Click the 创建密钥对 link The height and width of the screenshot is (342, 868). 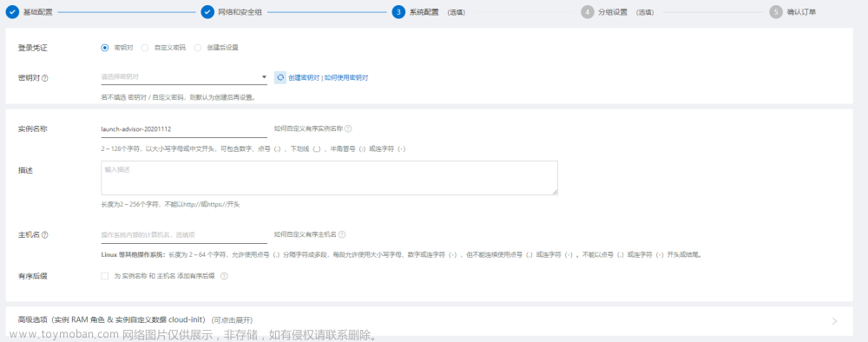pyautogui.click(x=304, y=78)
